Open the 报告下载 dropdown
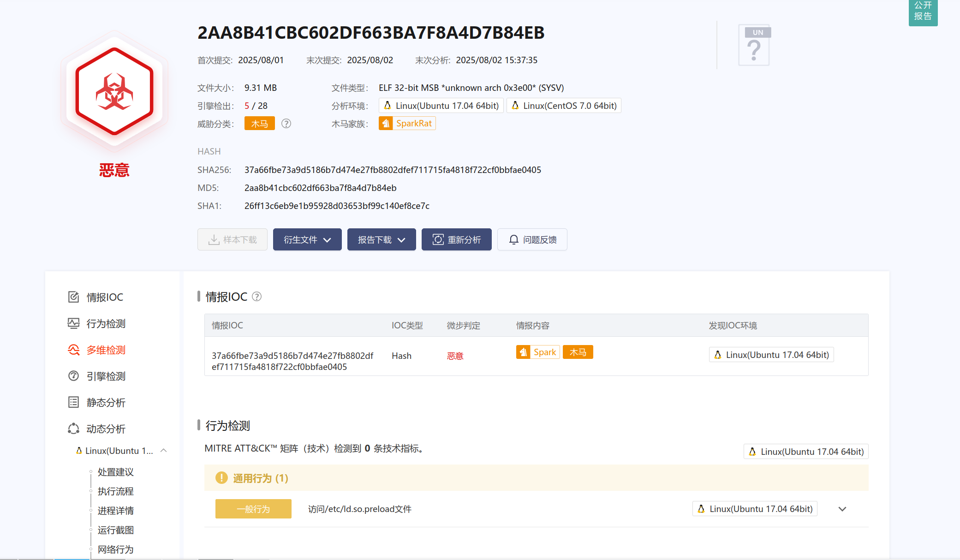 coord(382,239)
